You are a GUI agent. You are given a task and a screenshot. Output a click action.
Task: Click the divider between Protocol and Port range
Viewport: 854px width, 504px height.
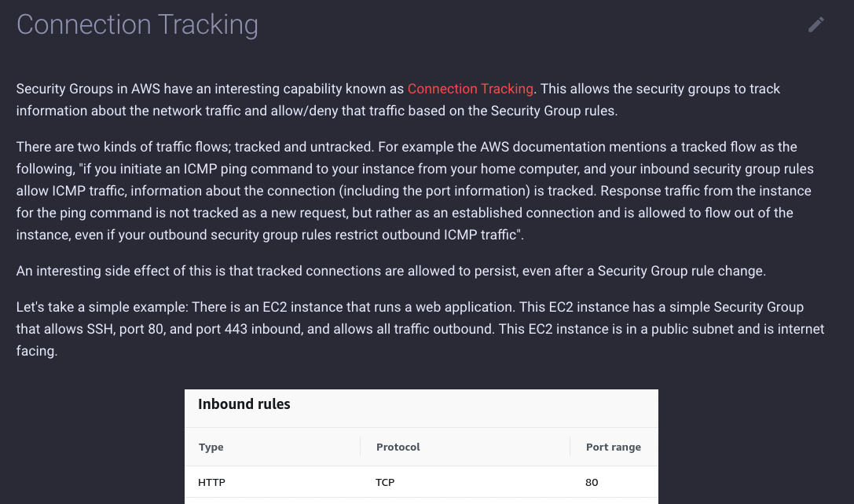(x=570, y=447)
